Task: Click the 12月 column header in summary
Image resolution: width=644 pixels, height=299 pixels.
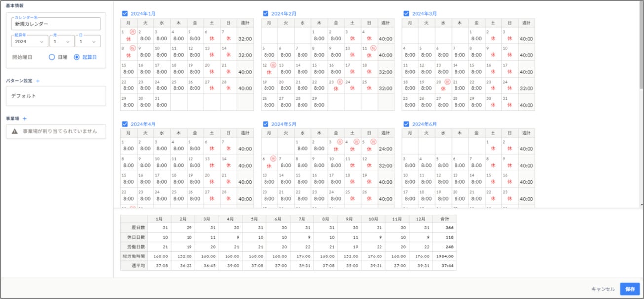Action: pyautogui.click(x=421, y=219)
